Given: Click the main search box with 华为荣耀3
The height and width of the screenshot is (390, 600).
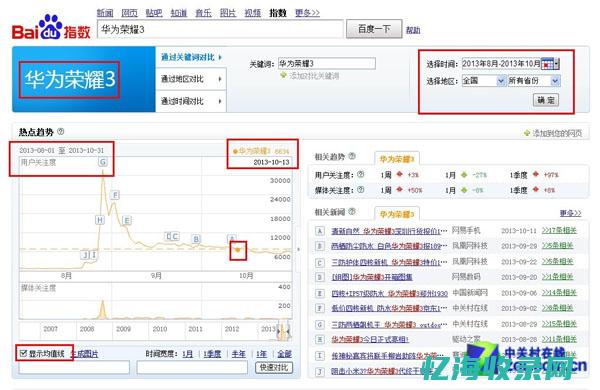Looking at the screenshot, I should tap(220, 29).
